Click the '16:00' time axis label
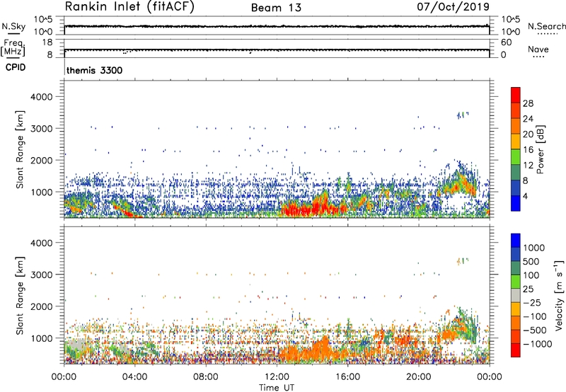 [347, 377]
